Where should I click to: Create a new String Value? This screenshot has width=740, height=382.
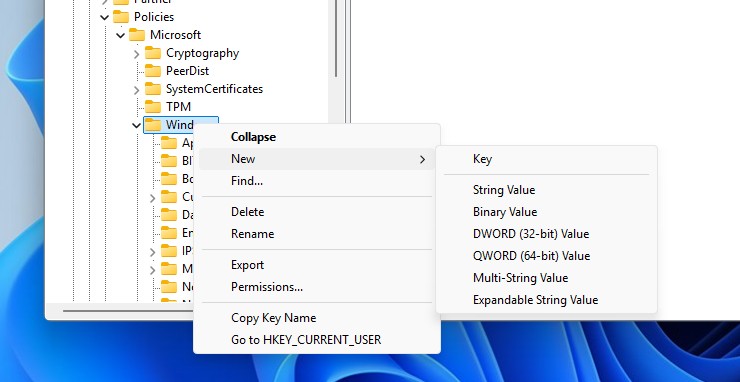(547, 190)
